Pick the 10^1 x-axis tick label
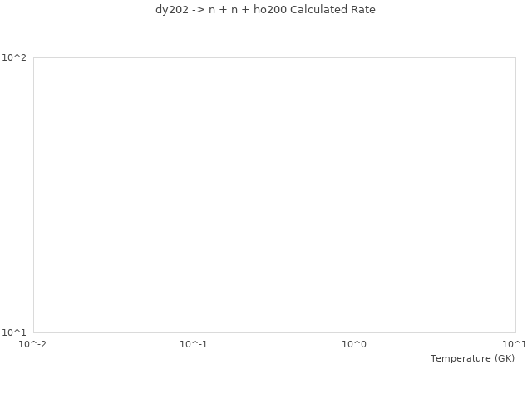This screenshot has width=532, height=399. pyautogui.click(x=514, y=344)
